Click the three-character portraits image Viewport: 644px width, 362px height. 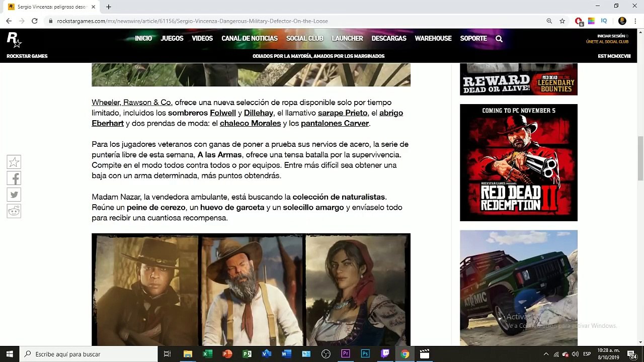[x=251, y=290]
